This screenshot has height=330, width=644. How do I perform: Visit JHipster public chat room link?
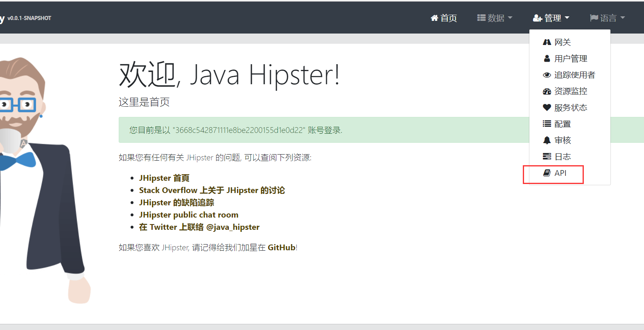[188, 215]
